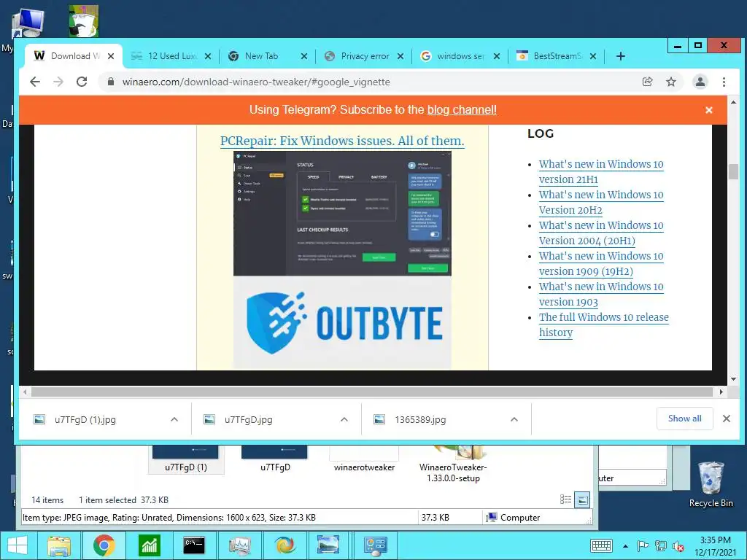747x560 pixels.
Task: Close the 'Download W' tab
Action: coord(111,56)
